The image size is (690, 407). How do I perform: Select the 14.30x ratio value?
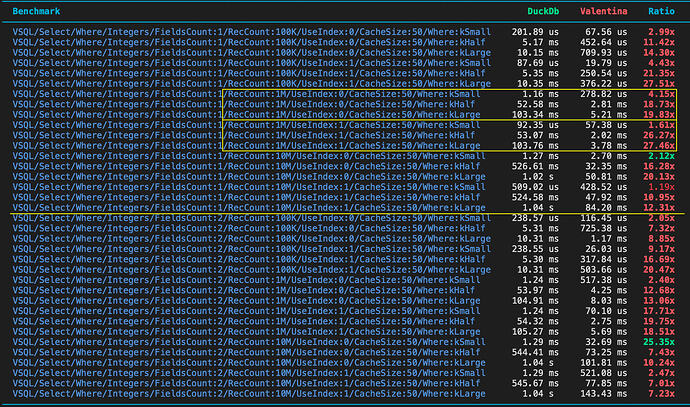[659, 52]
